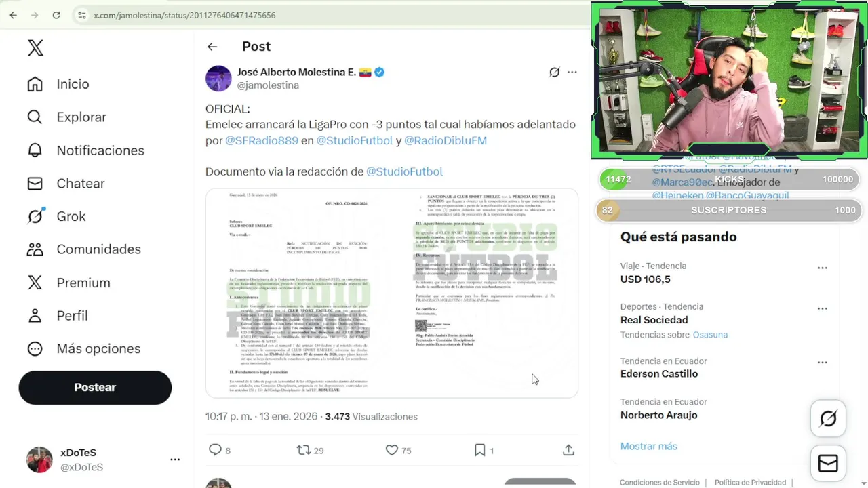
Task: Open account switcher dots next to xDoTeS
Action: point(175,460)
